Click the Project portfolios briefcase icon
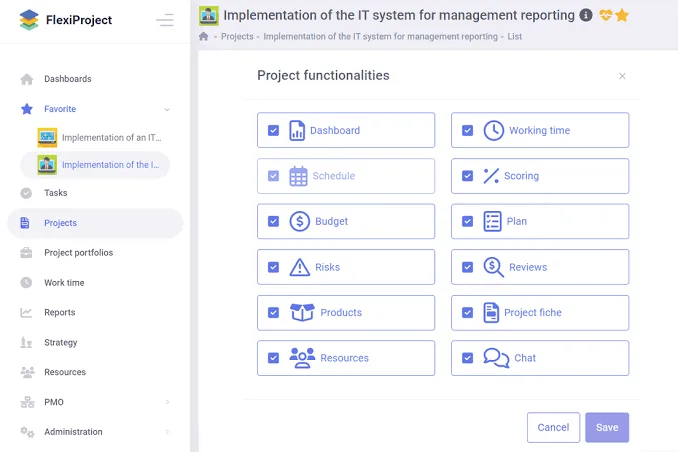This screenshot has height=452, width=678. point(26,253)
